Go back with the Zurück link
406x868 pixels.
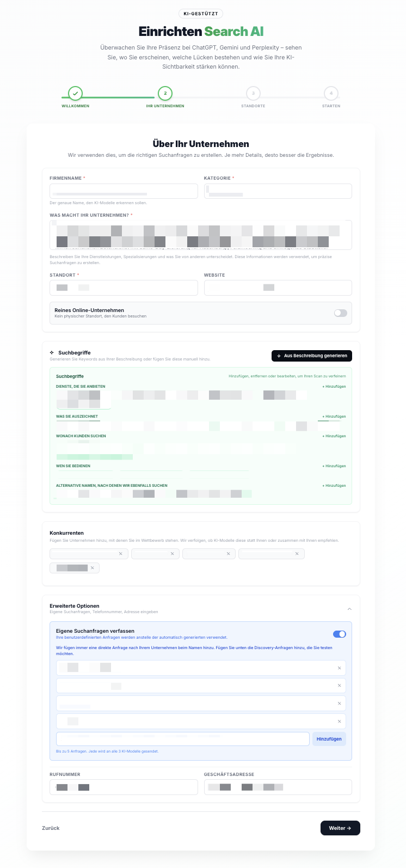tap(51, 828)
